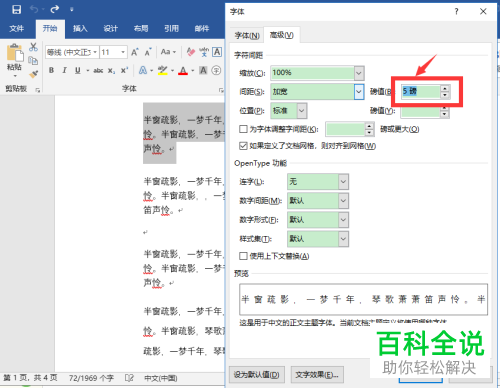
Task: Open the 设计 ribbon tab
Action: tap(110, 29)
